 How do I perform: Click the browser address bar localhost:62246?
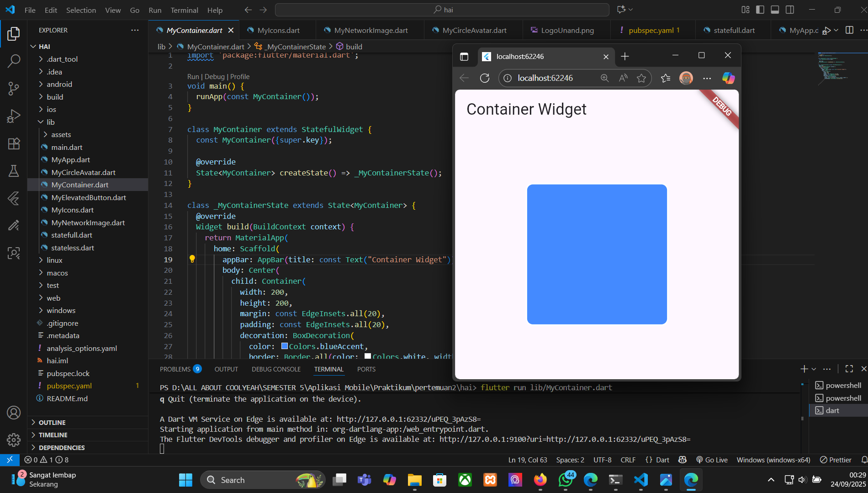tap(545, 78)
